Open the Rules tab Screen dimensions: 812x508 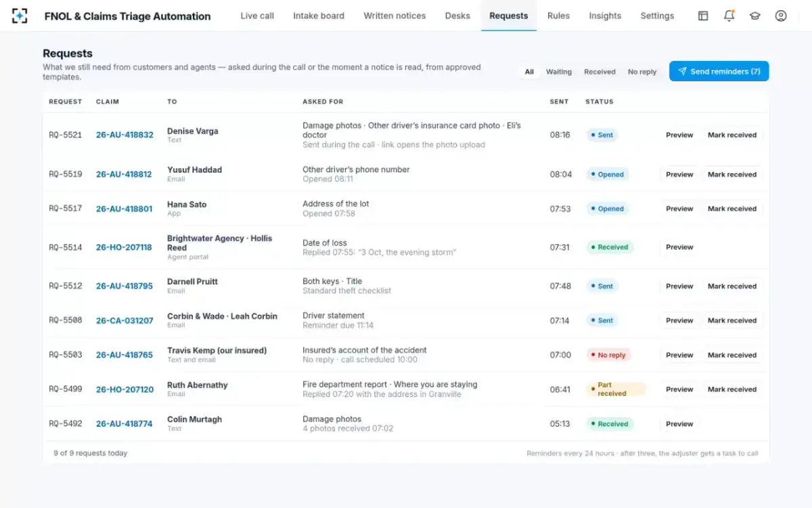[x=558, y=16]
